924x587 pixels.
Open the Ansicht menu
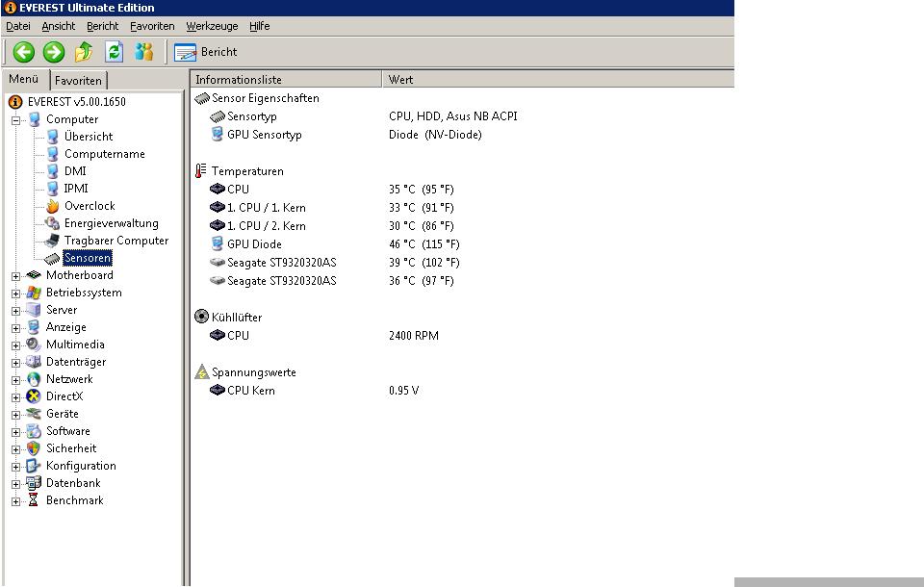coord(59,26)
